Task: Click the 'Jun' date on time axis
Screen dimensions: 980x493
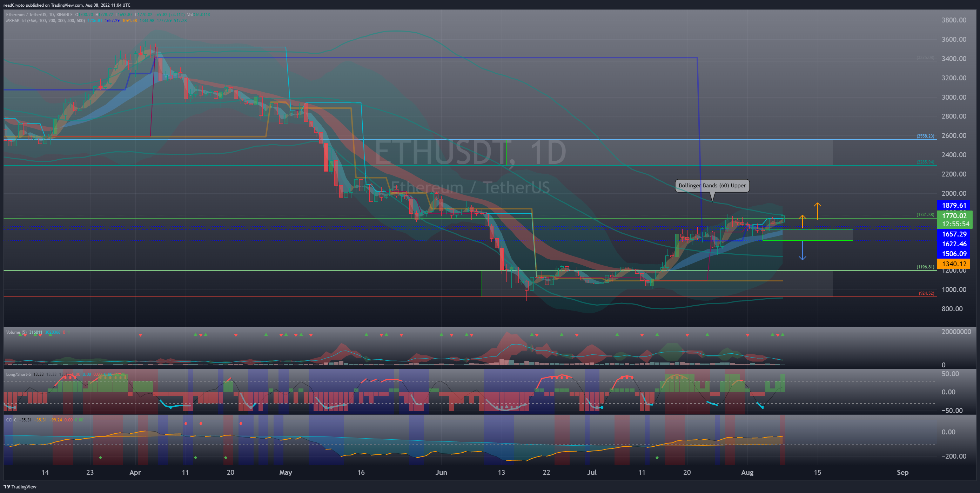Action: tap(441, 472)
